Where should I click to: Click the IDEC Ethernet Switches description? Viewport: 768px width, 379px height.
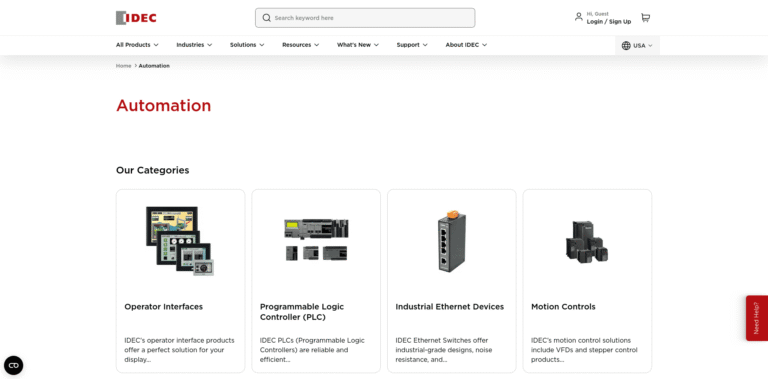(444, 350)
